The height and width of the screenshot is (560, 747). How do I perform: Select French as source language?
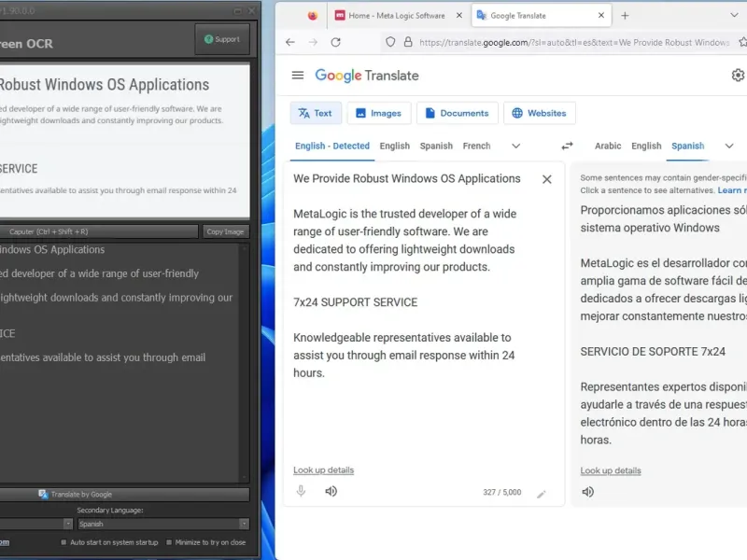click(476, 146)
